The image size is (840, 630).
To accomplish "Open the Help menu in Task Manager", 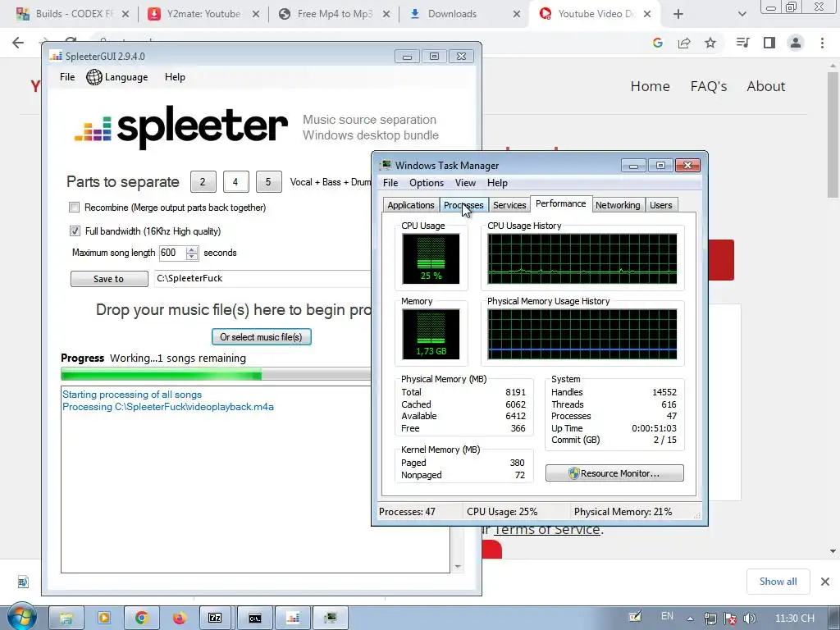I will point(497,183).
